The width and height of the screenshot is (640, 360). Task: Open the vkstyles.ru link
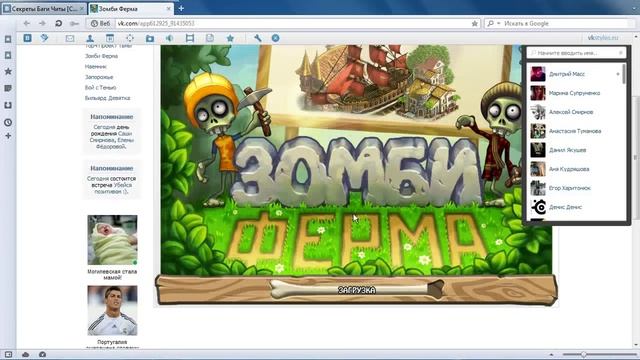[x=603, y=38]
